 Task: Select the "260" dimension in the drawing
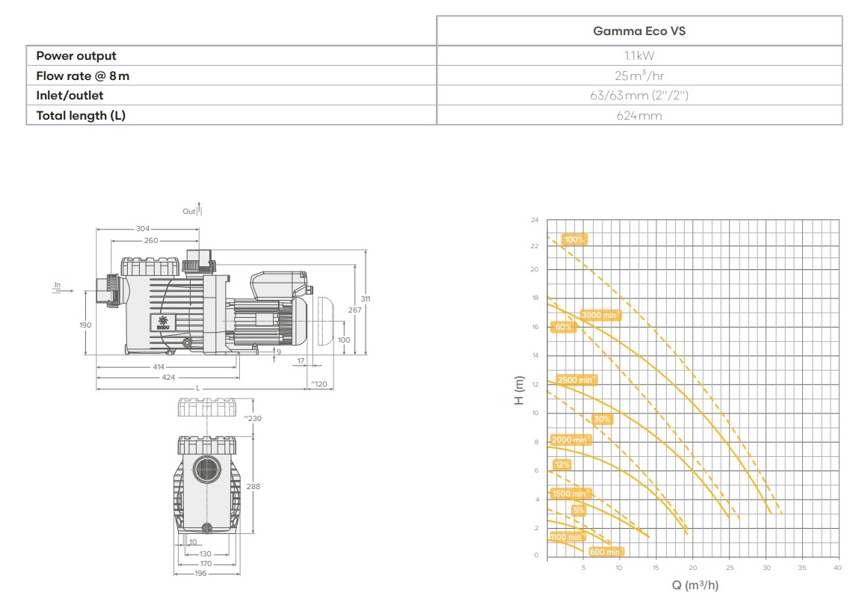click(151, 241)
